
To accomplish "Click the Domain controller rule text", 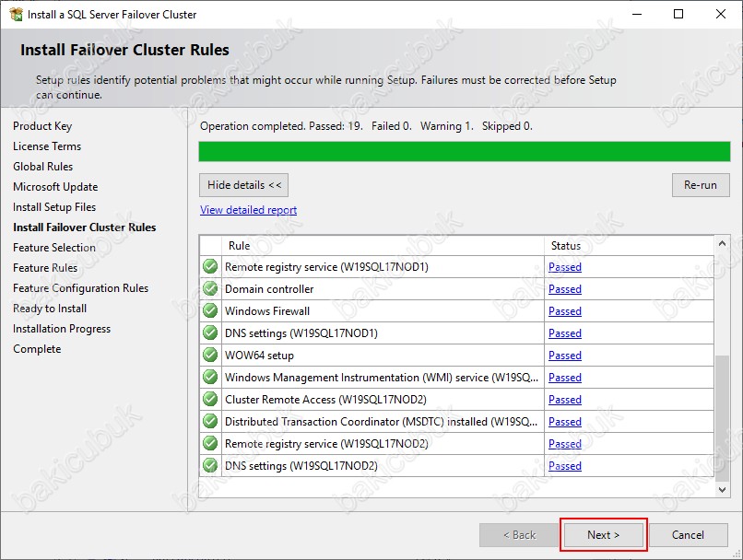I will [x=269, y=289].
